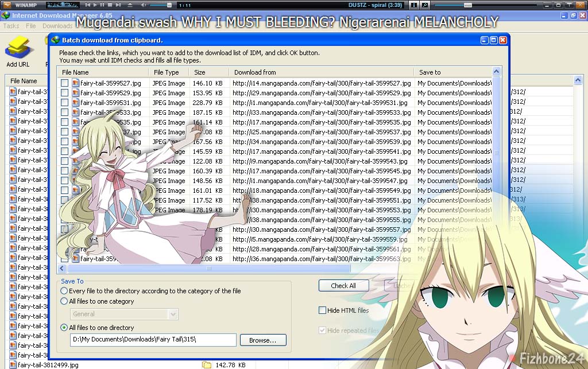Check the box in the 167.56 KB row
Viewport: 588px width, 369px height.
pos(64,142)
